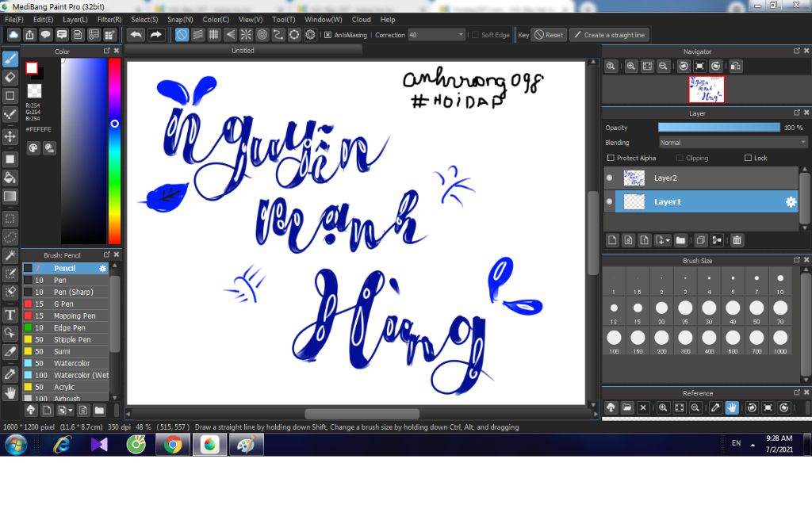This screenshot has height=524, width=812.
Task: Click the vertical hue slider bar
Action: pyautogui.click(x=114, y=150)
